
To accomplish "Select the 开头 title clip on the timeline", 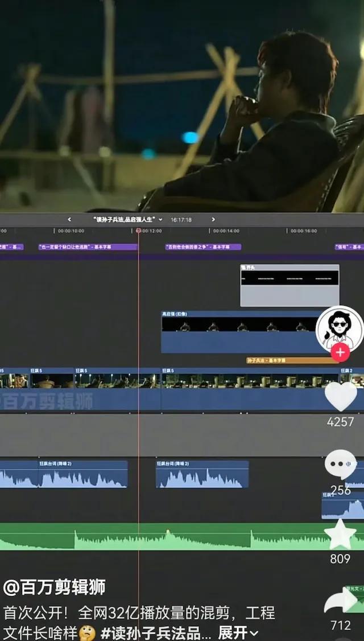I will click(289, 286).
